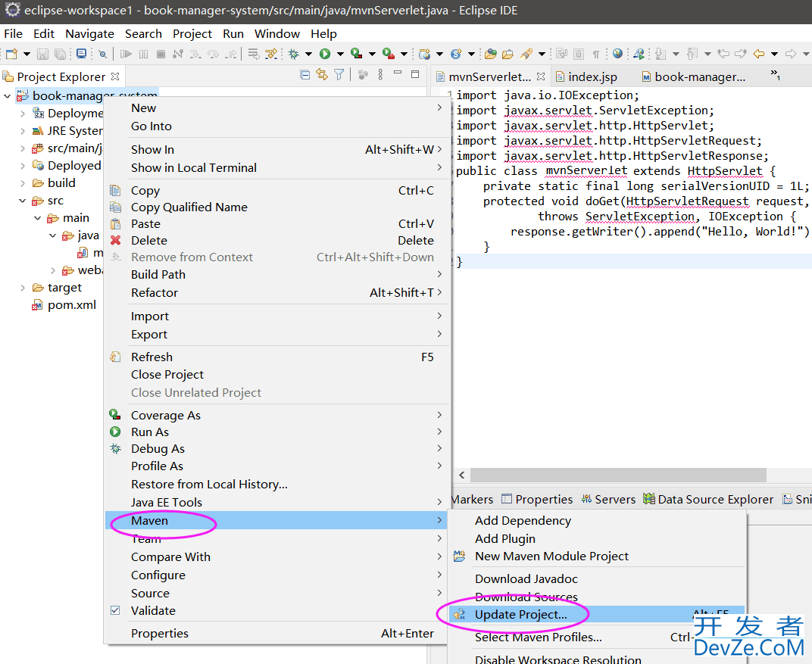Maximize the Project Explorer panel
Screen dimensions: 812x664
(x=415, y=74)
